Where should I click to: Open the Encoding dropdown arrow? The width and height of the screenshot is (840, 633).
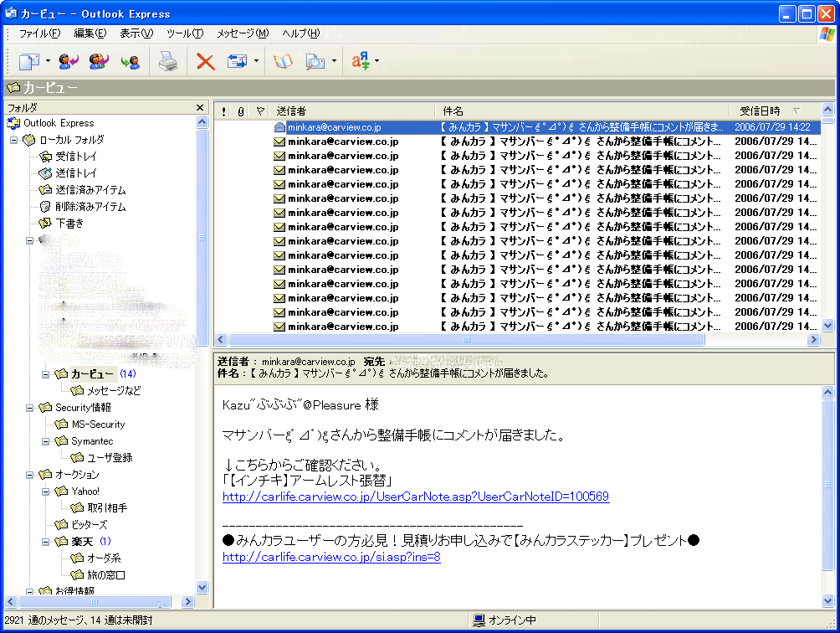[x=377, y=61]
